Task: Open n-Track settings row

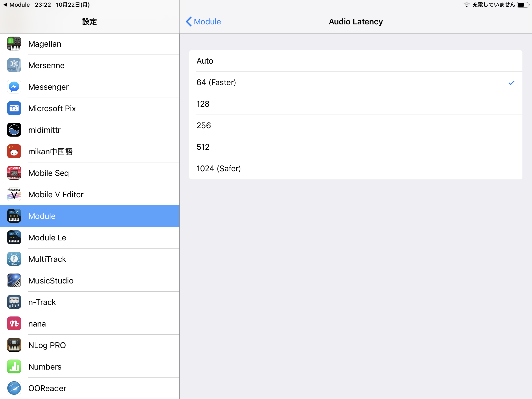Action: pos(90,302)
